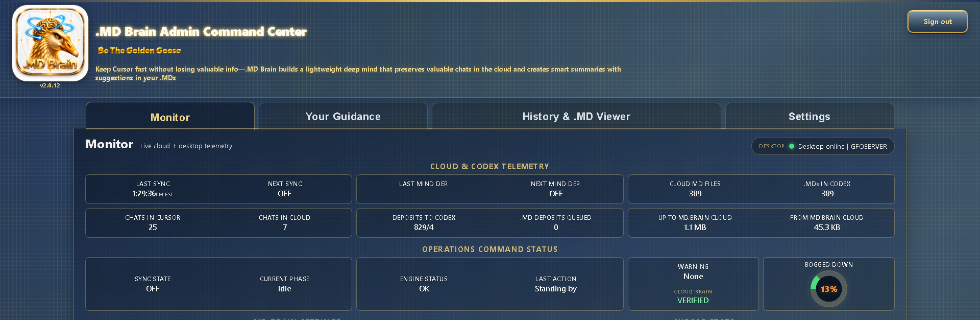This screenshot has height=320, width=980.
Task: Click the Cloud MD Files 389 value
Action: [x=695, y=194]
